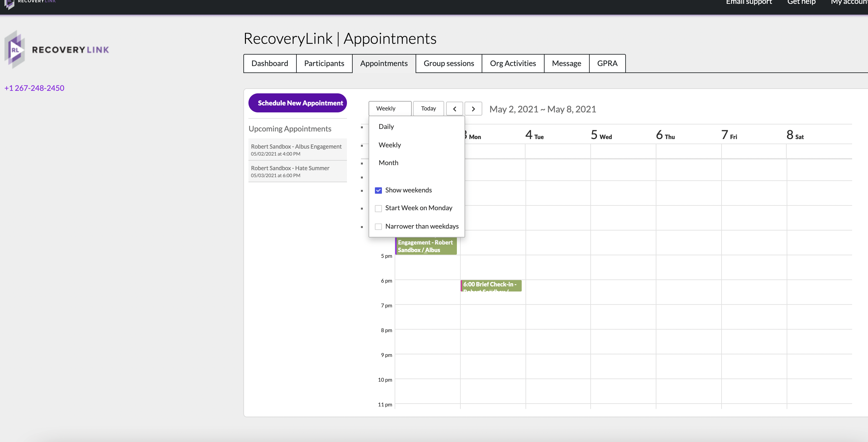The width and height of the screenshot is (868, 442).
Task: Check Narrower than weekdays option
Action: (x=378, y=226)
